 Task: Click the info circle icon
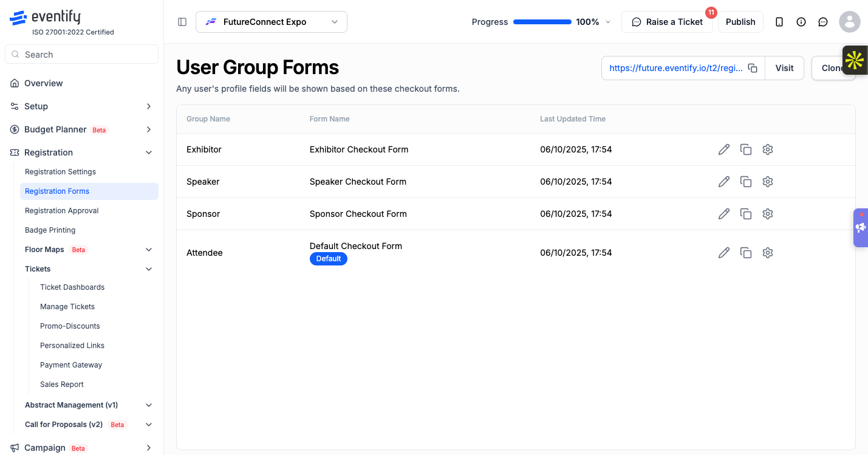pyautogui.click(x=801, y=22)
